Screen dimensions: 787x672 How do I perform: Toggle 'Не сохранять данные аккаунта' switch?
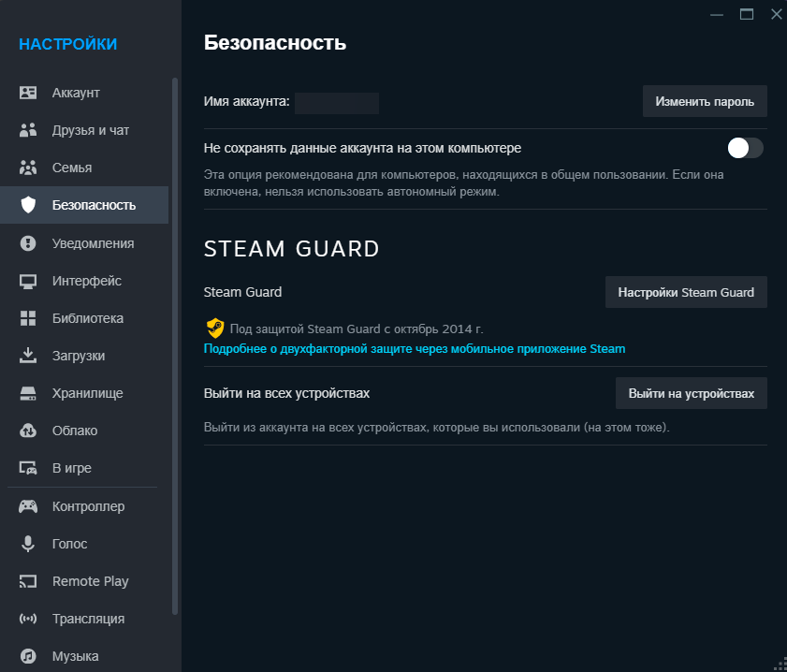tap(745, 149)
